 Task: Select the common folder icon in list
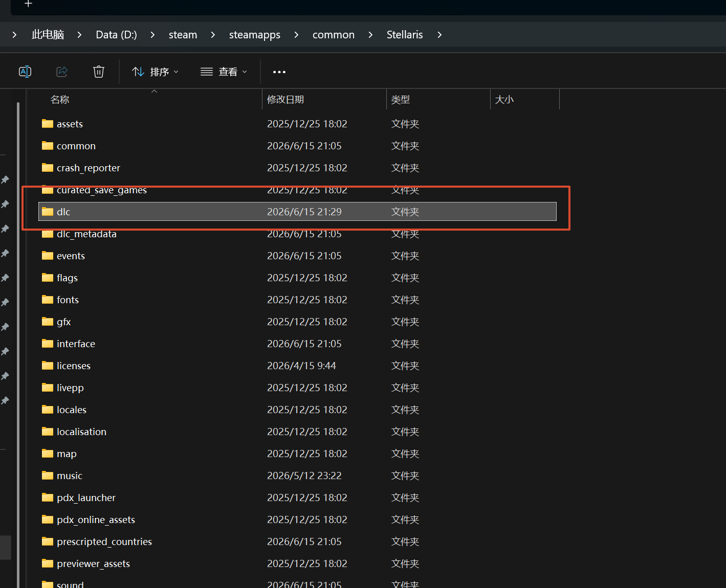pos(48,146)
